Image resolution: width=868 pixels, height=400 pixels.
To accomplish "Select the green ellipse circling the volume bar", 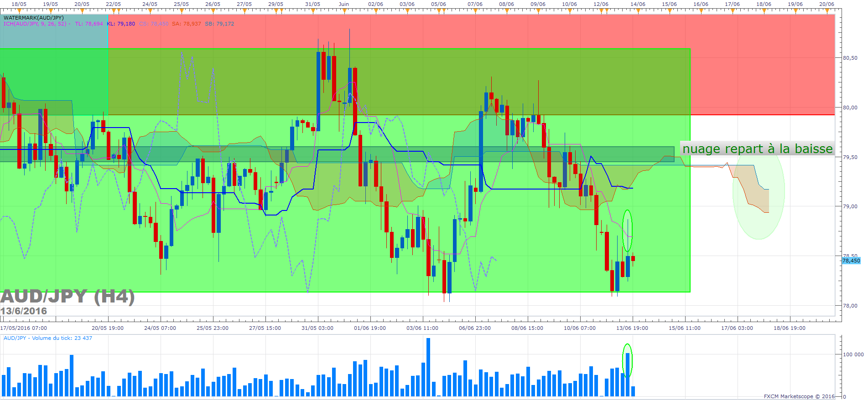I will point(628,360).
